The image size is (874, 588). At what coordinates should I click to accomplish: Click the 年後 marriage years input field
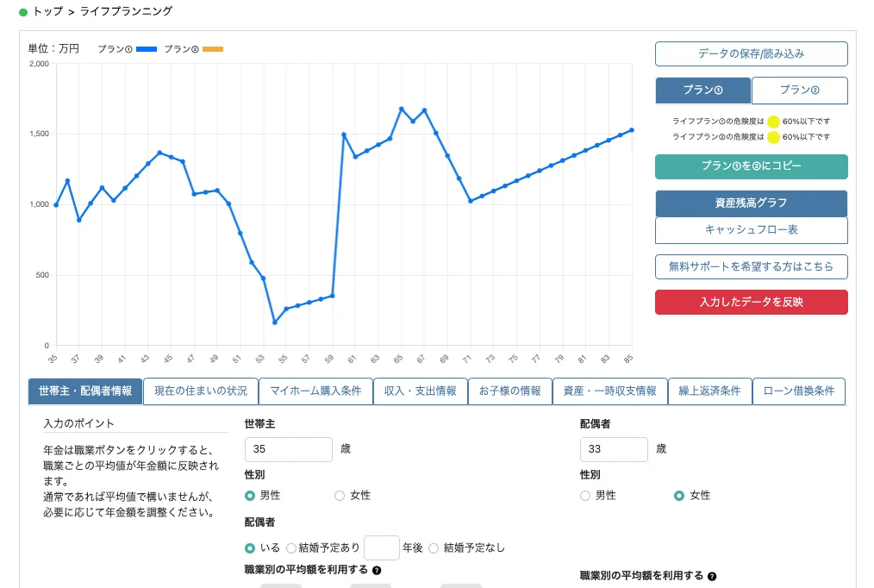coord(382,547)
